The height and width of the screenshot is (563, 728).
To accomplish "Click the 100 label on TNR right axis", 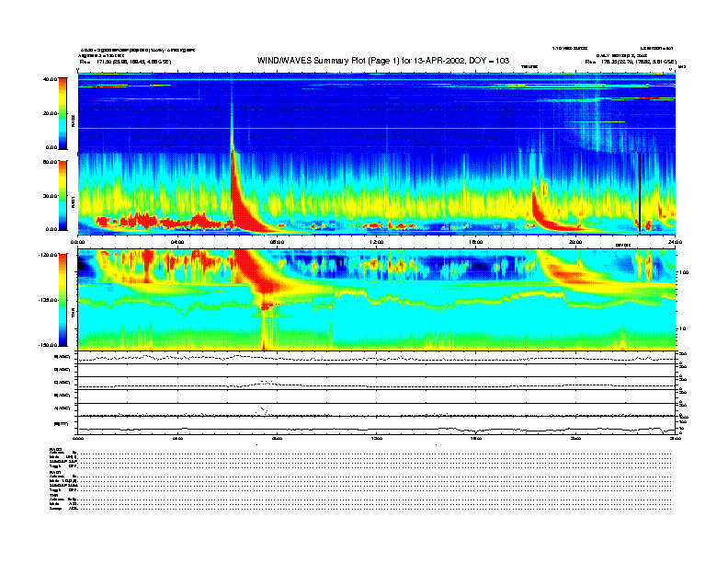I will [x=684, y=272].
